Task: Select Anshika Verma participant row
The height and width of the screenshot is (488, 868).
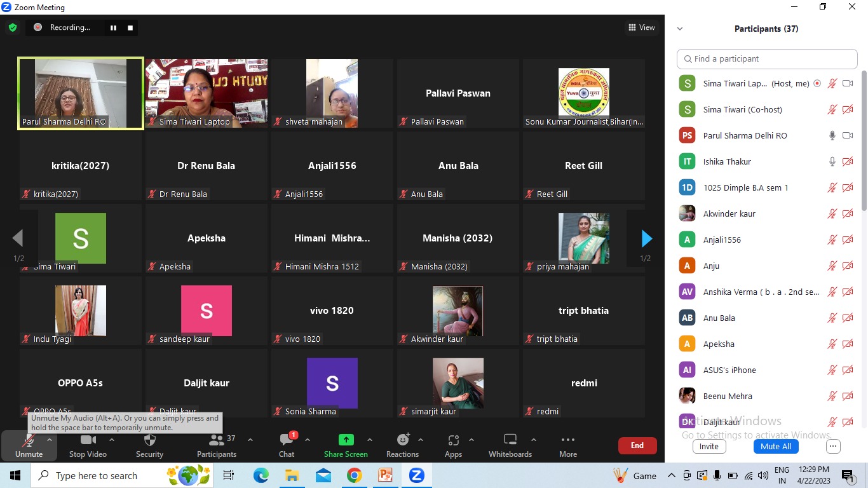Action: [x=766, y=292]
